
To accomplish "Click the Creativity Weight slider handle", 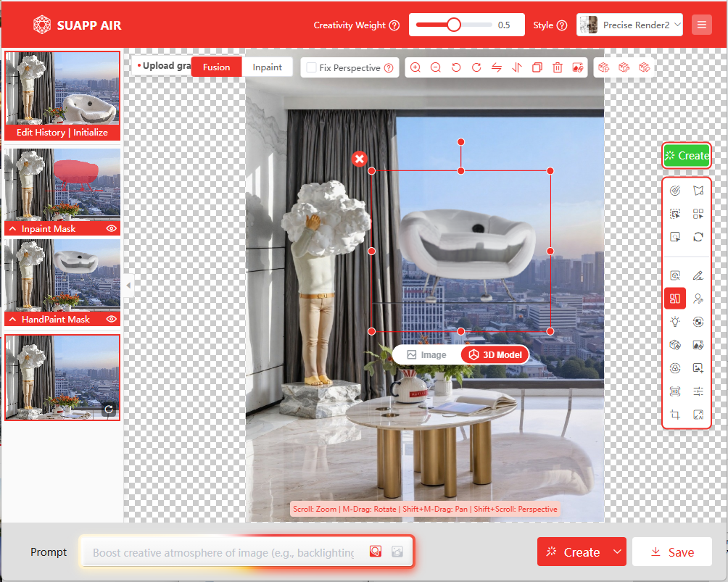I will pos(454,25).
